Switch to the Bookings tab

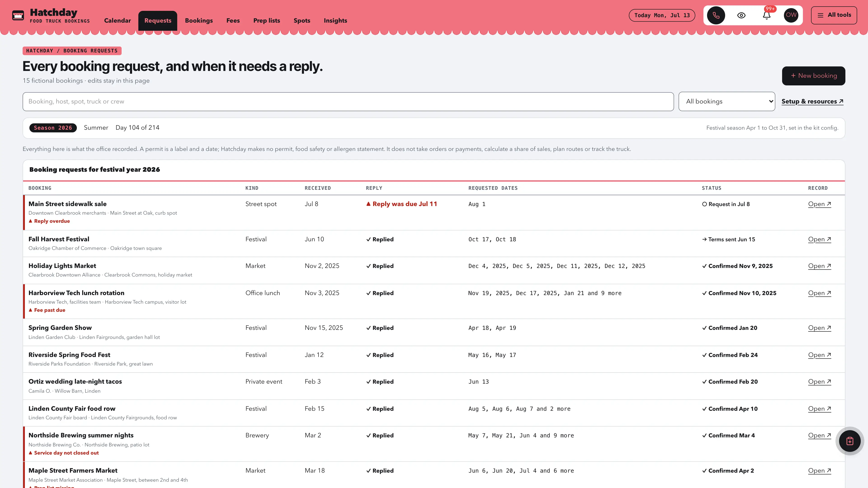(199, 21)
